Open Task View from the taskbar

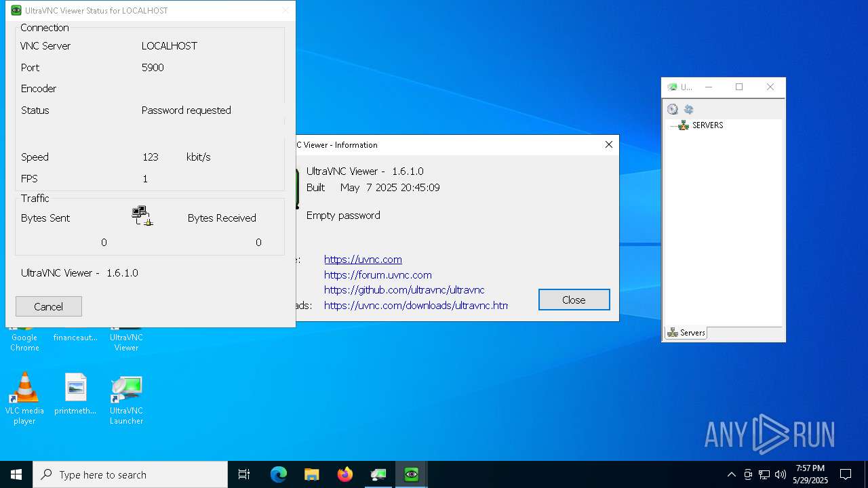(x=244, y=474)
